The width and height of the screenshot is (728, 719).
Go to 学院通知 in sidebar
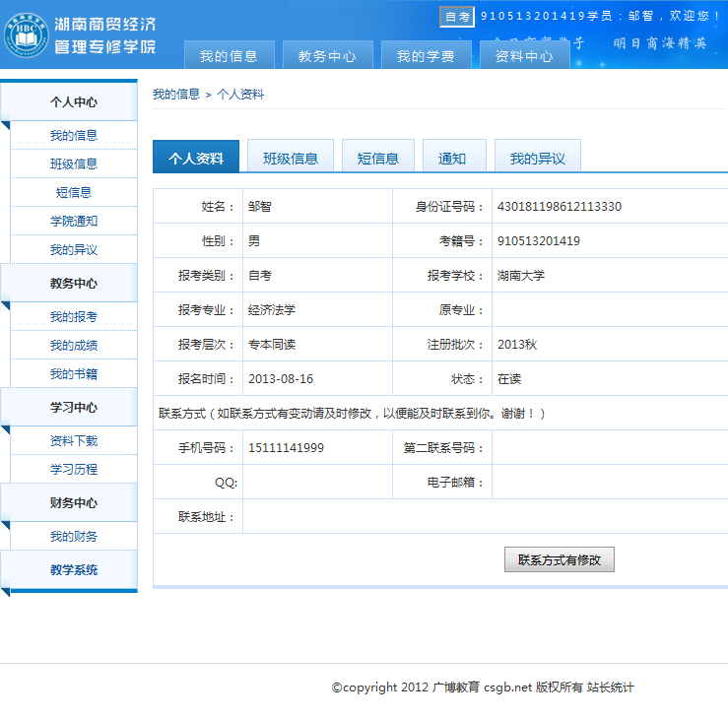[74, 221]
